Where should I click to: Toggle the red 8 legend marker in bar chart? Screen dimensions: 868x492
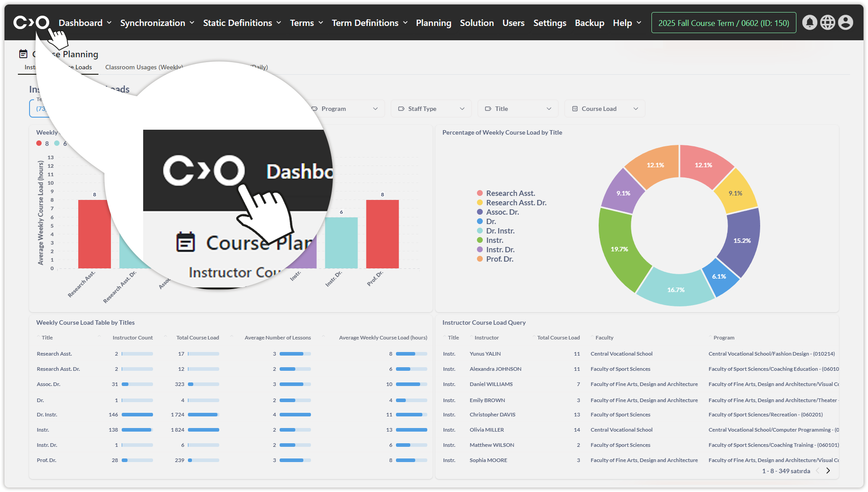pos(39,143)
